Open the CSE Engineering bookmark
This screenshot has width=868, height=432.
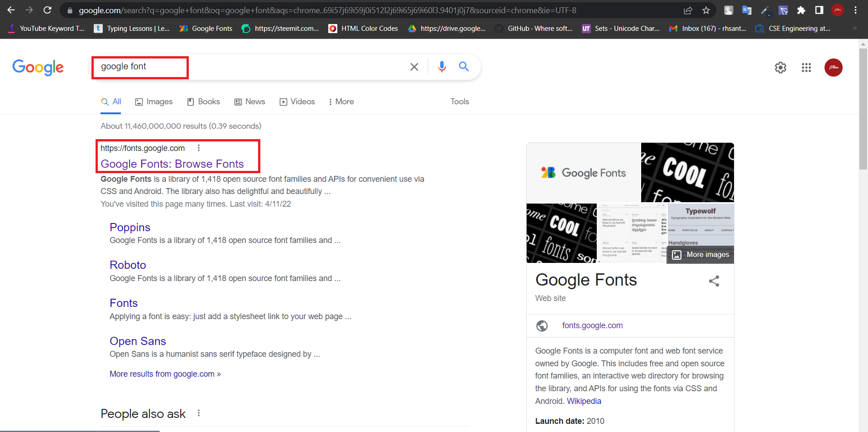tap(793, 29)
